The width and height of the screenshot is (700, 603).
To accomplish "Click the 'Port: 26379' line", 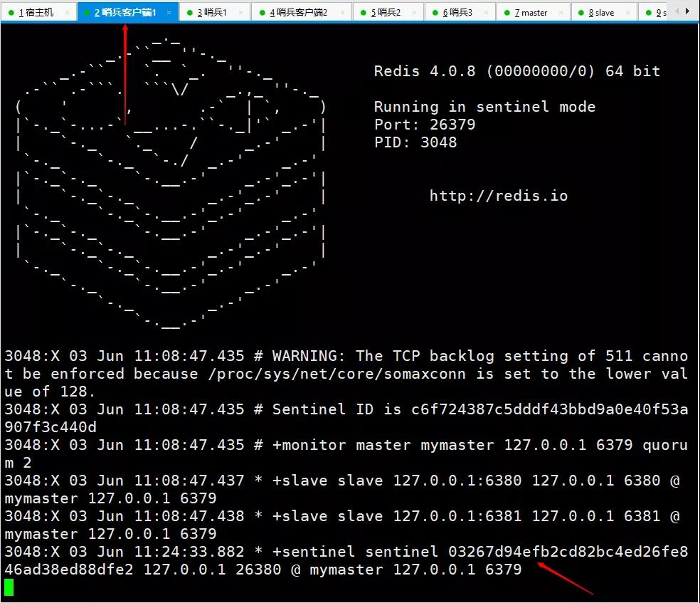I will (x=425, y=125).
